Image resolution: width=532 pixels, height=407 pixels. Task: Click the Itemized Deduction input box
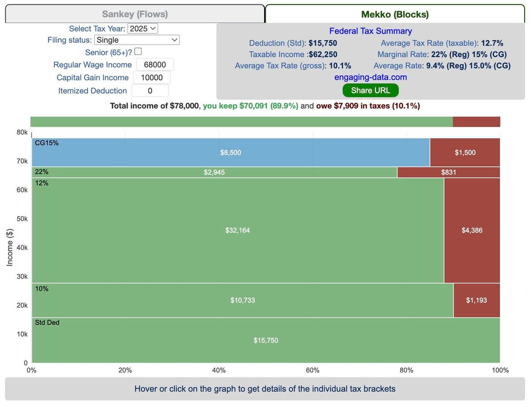pyautogui.click(x=150, y=91)
